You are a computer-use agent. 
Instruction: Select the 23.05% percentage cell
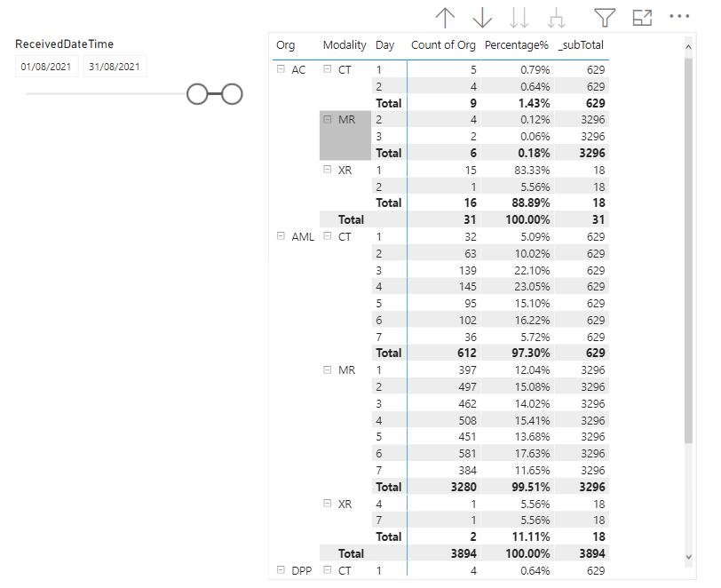(518, 287)
